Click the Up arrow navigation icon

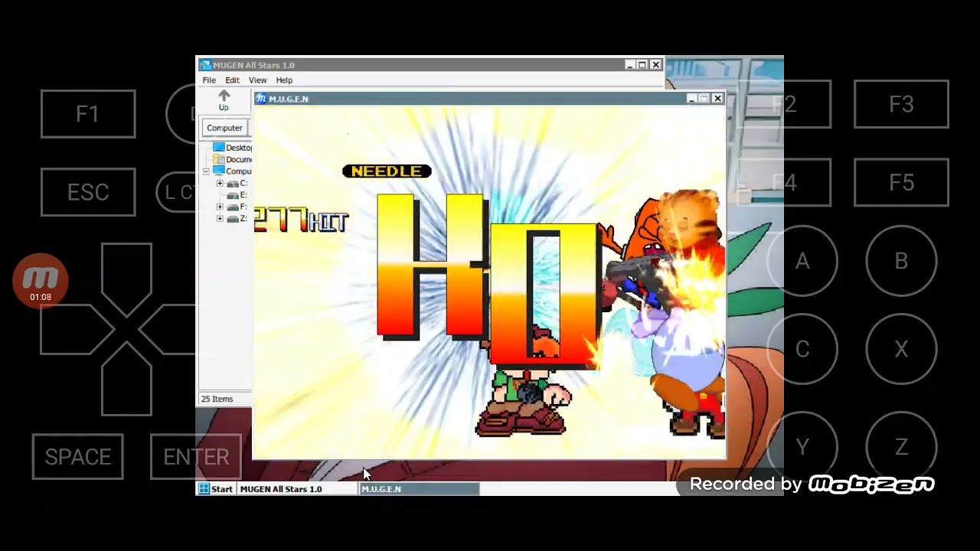point(224,96)
